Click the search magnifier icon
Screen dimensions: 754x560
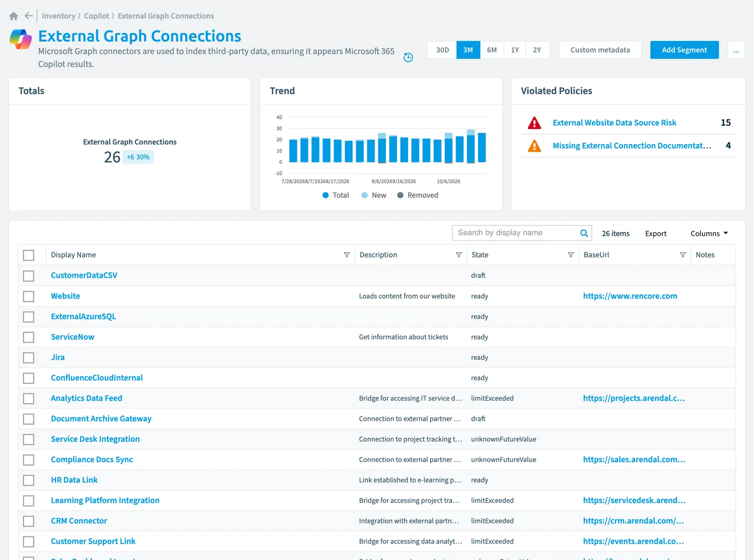(x=584, y=233)
